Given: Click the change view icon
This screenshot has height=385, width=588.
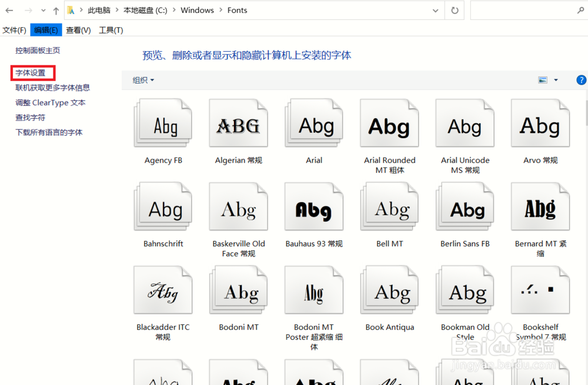Looking at the screenshot, I should pyautogui.click(x=543, y=80).
